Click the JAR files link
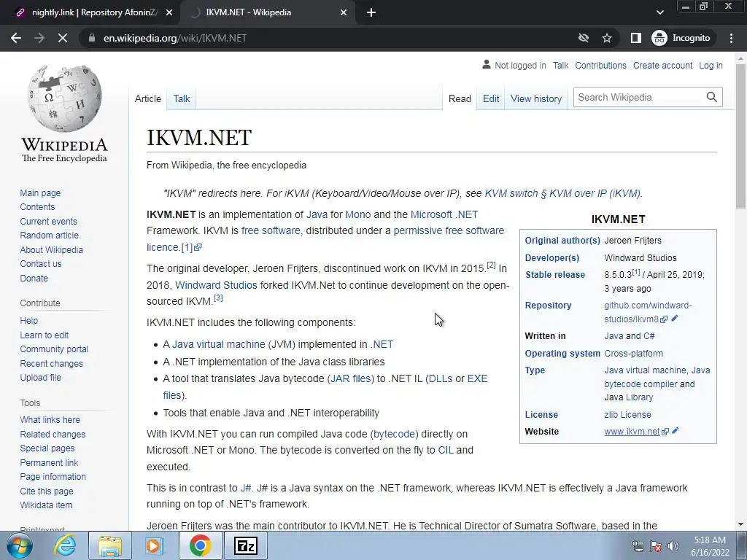 tap(351, 378)
